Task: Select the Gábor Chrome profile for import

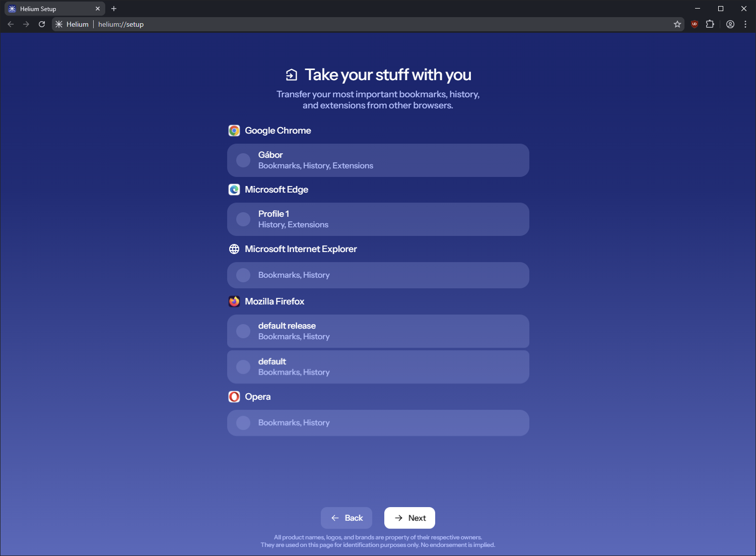Action: (378, 160)
